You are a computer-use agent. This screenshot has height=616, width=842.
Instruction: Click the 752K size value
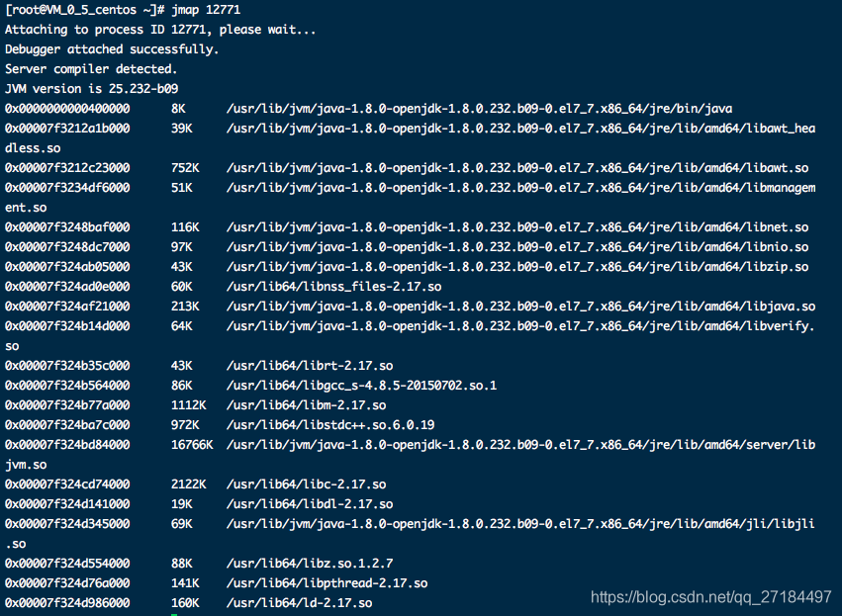pos(185,168)
